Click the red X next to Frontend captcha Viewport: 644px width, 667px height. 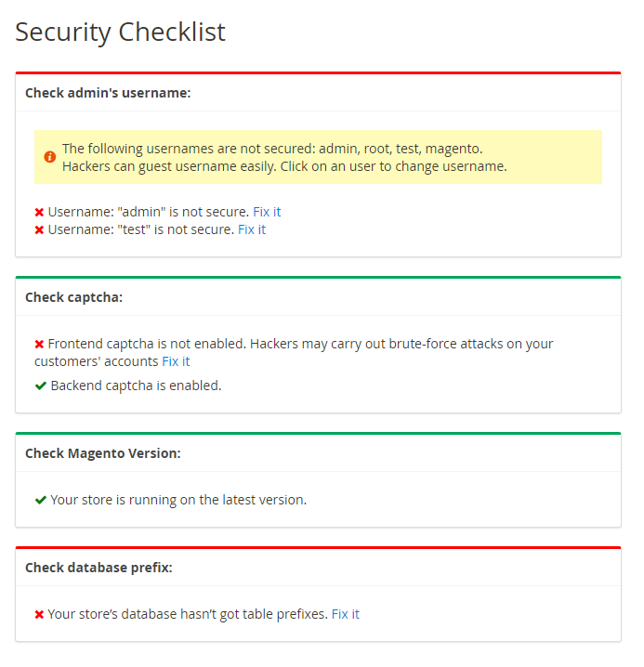coord(39,345)
